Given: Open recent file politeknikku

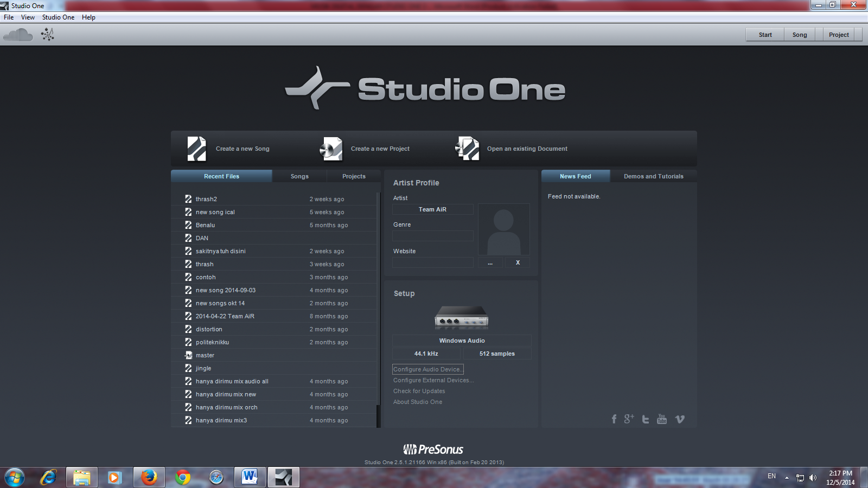Looking at the screenshot, I should (x=274, y=342).
